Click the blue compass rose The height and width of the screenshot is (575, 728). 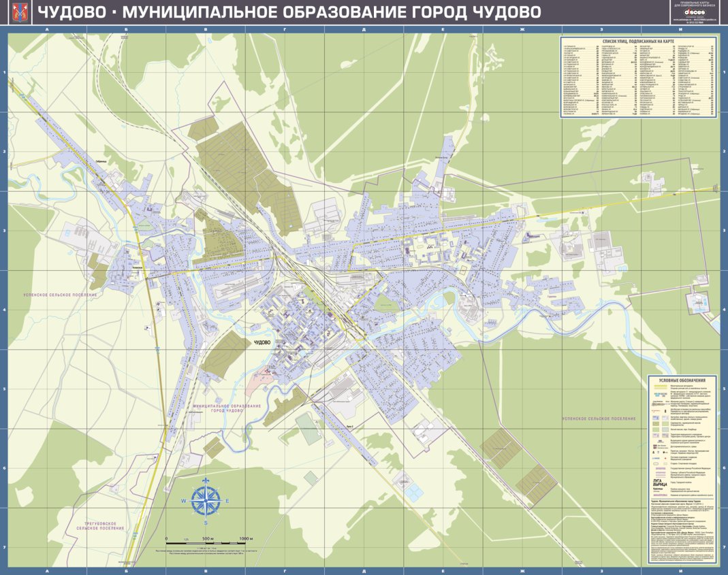[204, 500]
